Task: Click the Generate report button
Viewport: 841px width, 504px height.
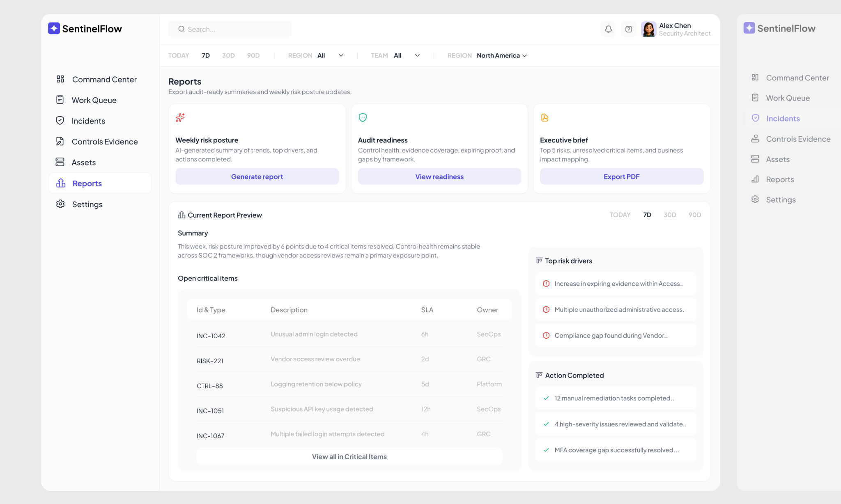Action: (x=257, y=176)
